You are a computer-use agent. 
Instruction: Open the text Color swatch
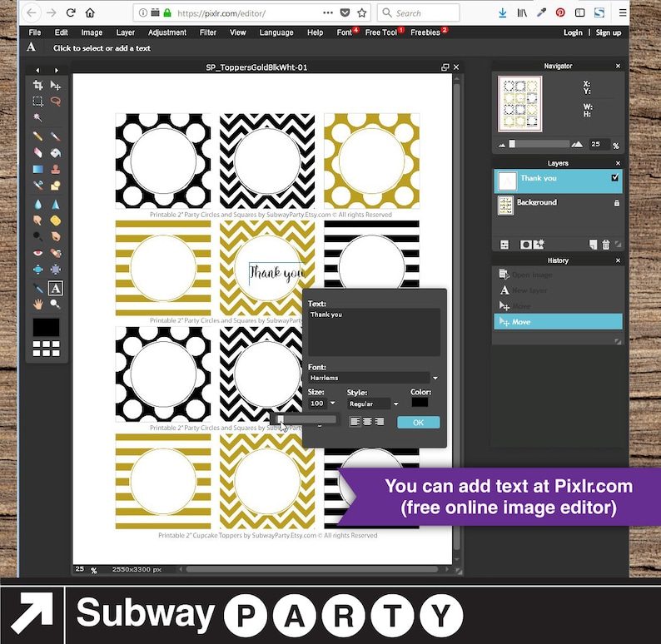[x=420, y=402]
